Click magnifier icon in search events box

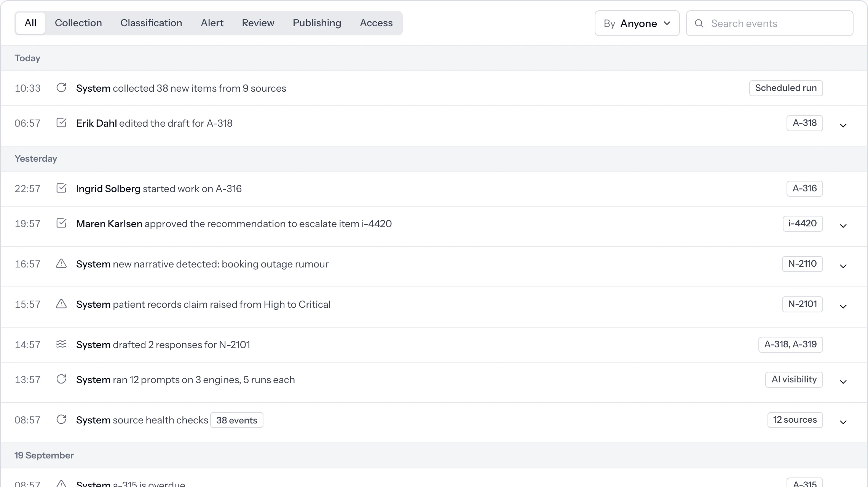[x=699, y=24]
